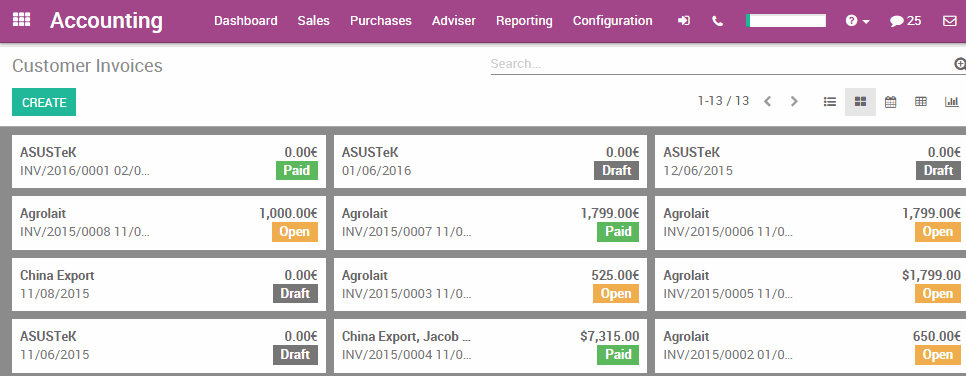Click the phone call icon
The width and height of the screenshot is (966, 376).
click(717, 21)
